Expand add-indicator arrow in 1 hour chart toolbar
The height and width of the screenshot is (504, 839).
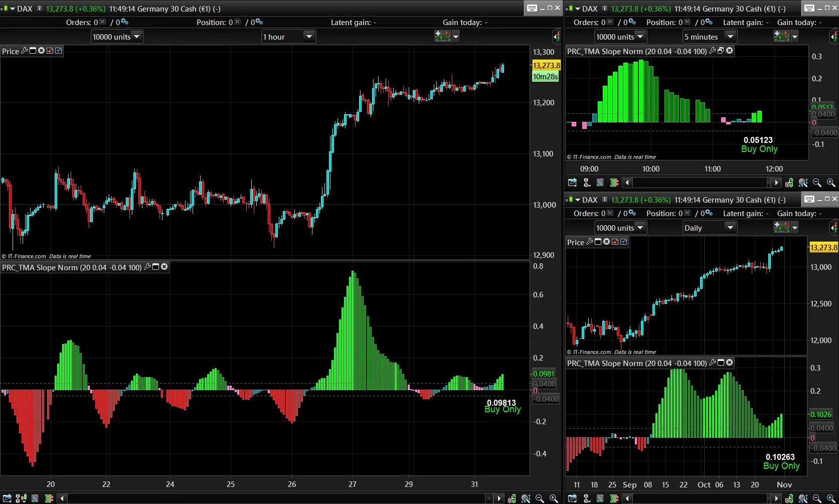point(455,37)
